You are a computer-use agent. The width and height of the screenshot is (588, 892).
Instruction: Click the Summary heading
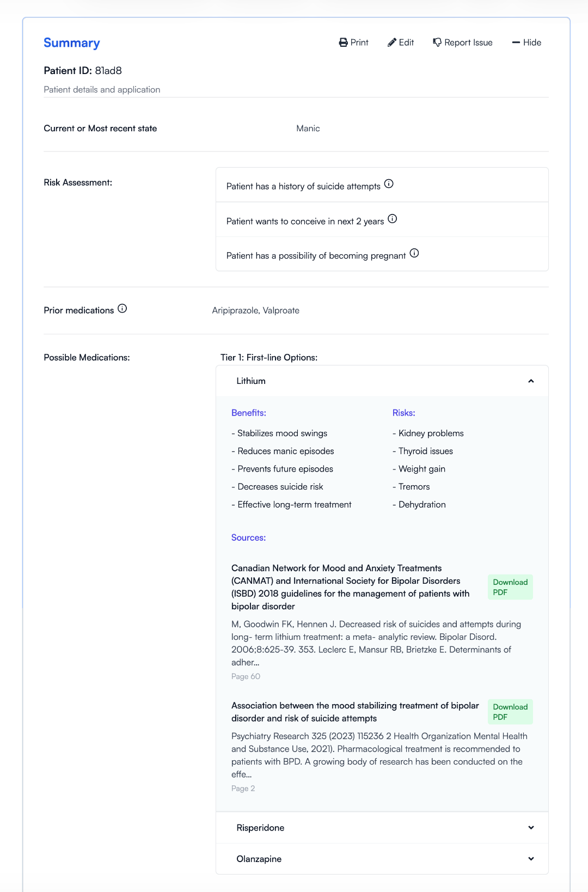pos(72,43)
